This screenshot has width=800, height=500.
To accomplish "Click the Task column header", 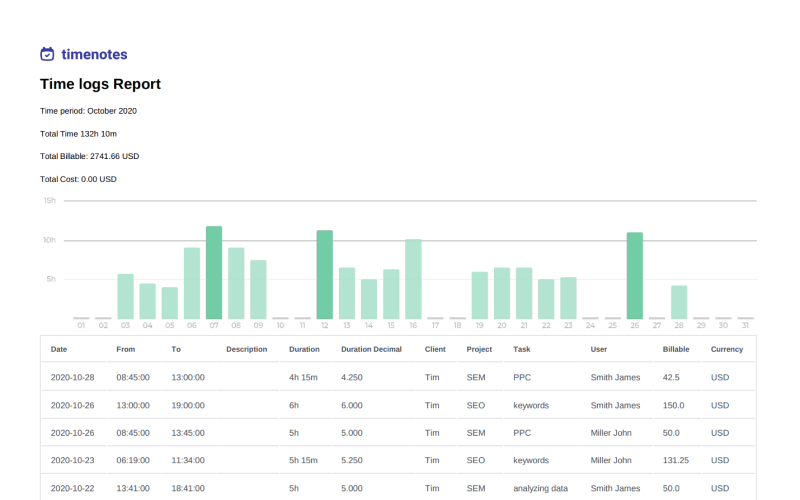I will (522, 349).
